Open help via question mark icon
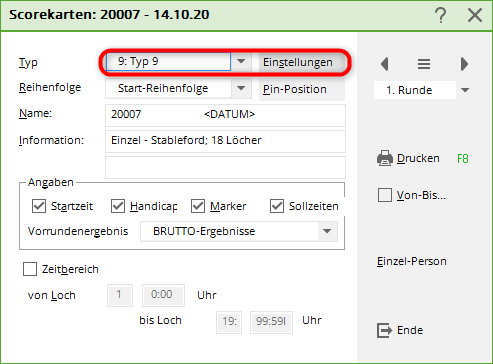The image size is (493, 364). tap(441, 15)
